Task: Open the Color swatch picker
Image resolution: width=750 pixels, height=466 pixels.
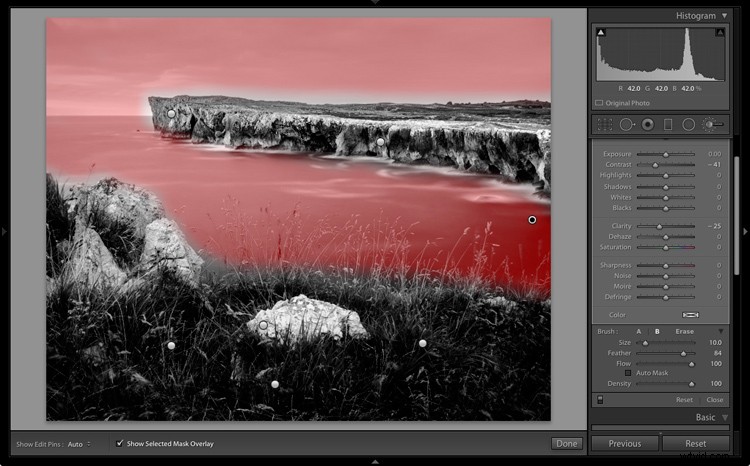Action: (690, 315)
